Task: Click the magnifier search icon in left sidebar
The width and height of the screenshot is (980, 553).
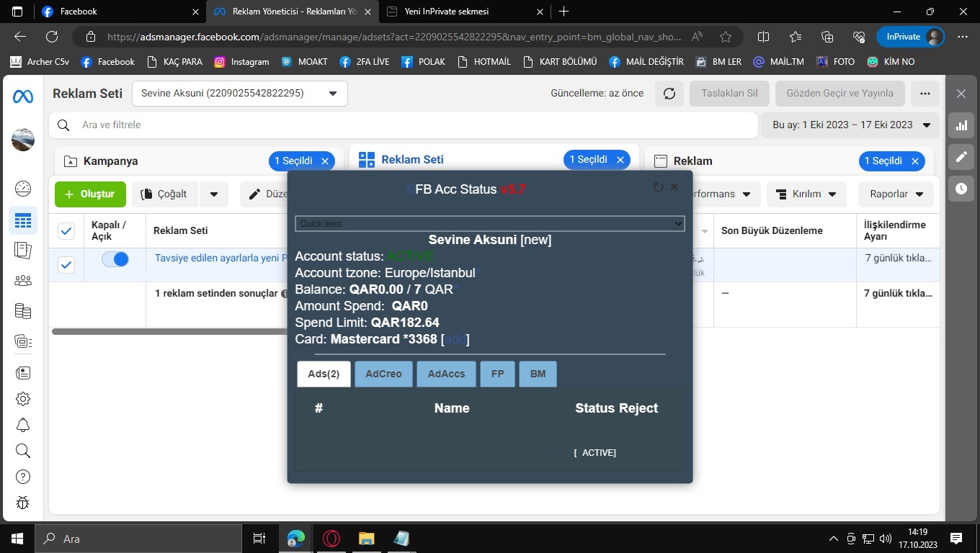Action: coord(23,451)
